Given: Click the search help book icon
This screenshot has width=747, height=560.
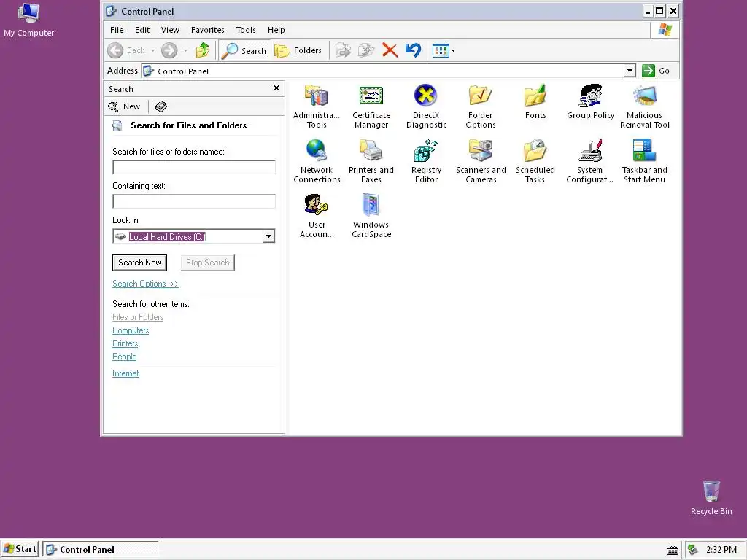Looking at the screenshot, I should point(161,106).
